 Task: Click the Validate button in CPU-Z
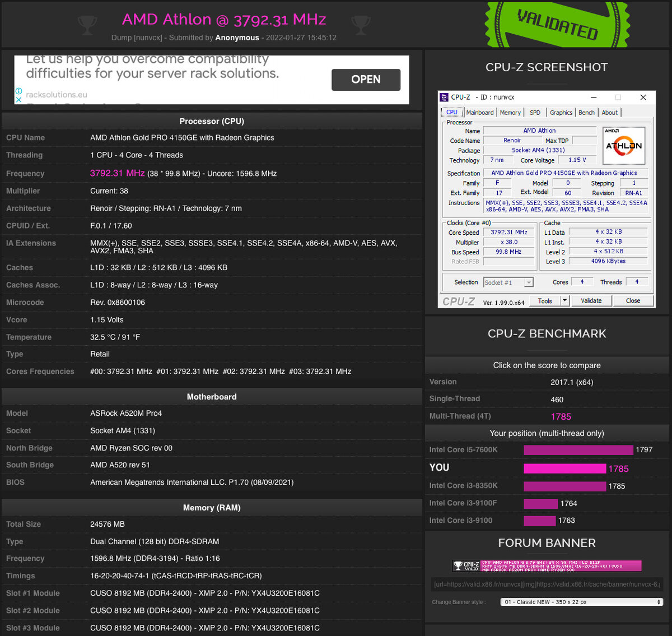[x=591, y=300]
